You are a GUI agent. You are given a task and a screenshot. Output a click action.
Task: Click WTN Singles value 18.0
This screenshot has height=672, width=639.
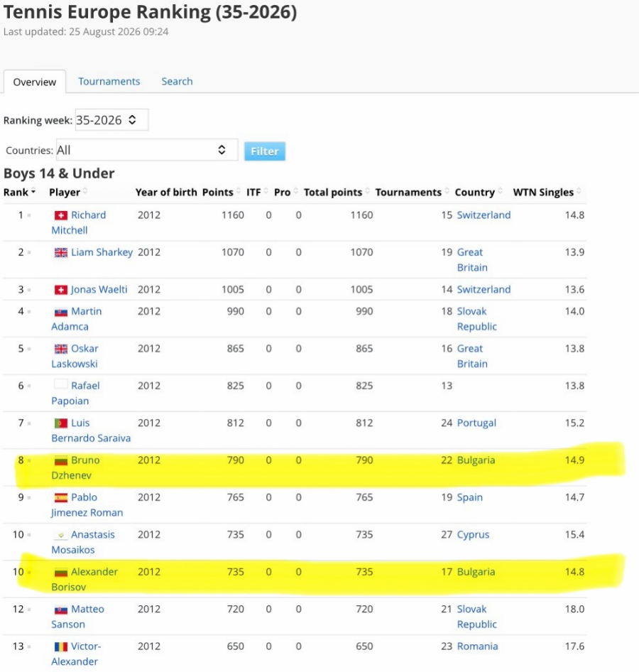pyautogui.click(x=574, y=609)
